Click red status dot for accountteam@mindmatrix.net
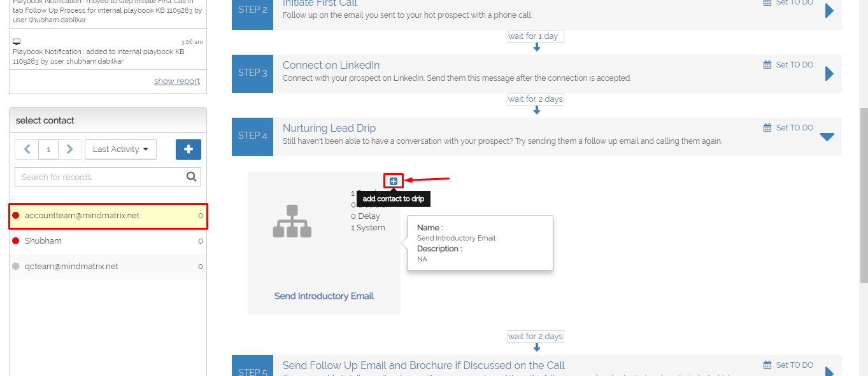Viewport: 868px width, 376px height. (16, 216)
